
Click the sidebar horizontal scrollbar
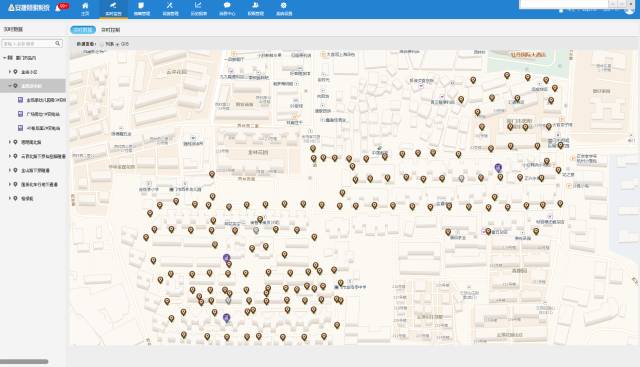click(x=24, y=362)
